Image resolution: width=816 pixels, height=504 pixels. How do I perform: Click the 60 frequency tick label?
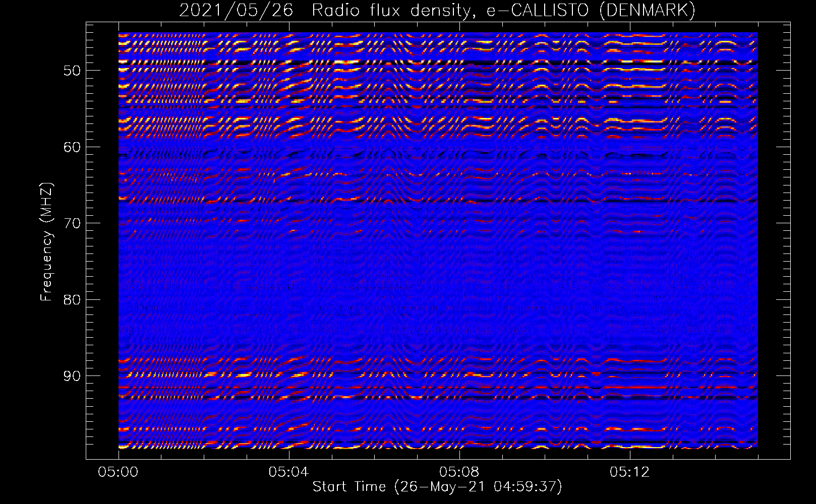click(72, 147)
